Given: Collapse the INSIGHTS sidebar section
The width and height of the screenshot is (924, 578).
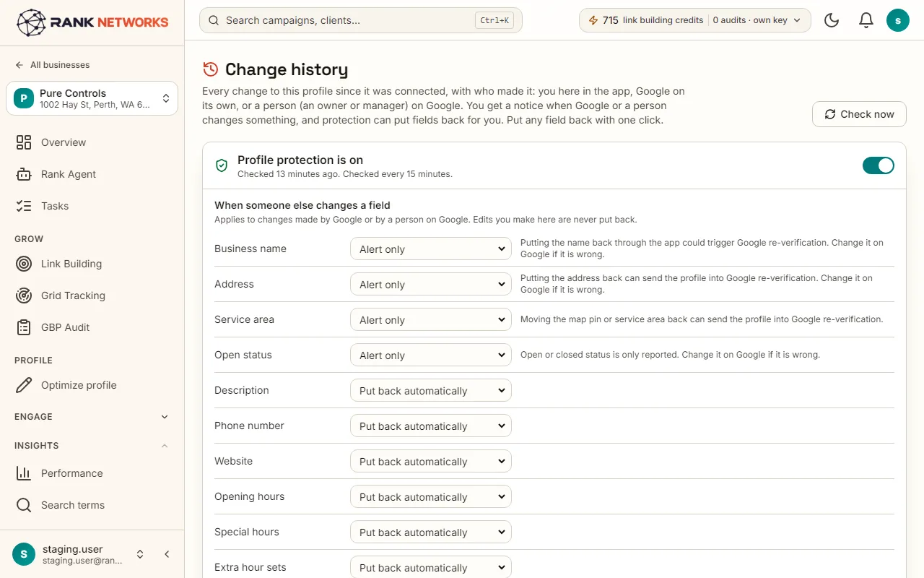Looking at the screenshot, I should point(92,446).
